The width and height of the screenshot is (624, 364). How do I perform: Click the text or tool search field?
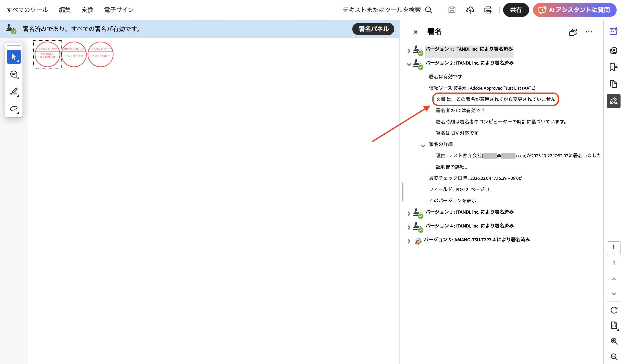(x=382, y=10)
